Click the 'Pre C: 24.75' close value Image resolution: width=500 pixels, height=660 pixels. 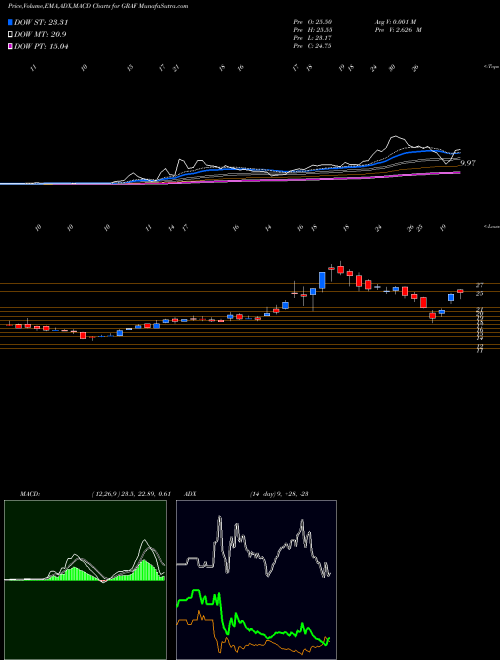[314, 46]
